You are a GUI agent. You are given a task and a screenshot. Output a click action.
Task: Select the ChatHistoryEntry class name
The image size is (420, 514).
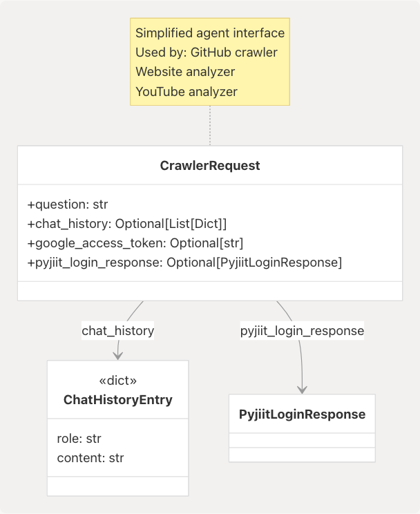point(118,400)
